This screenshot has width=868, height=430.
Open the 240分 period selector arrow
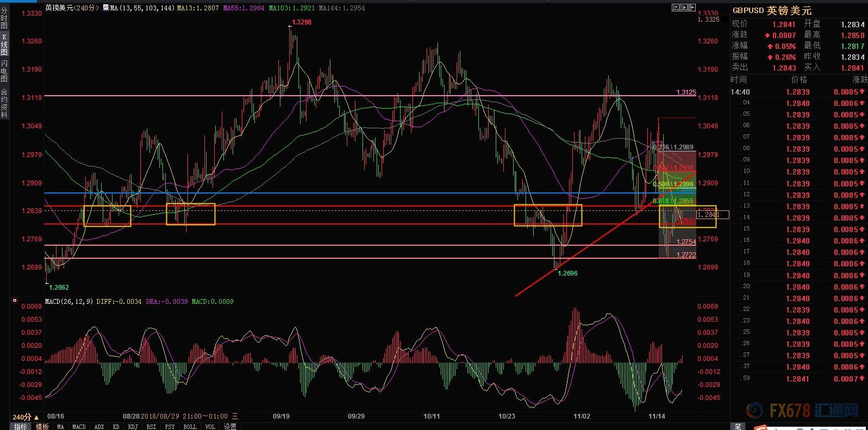tap(36, 417)
